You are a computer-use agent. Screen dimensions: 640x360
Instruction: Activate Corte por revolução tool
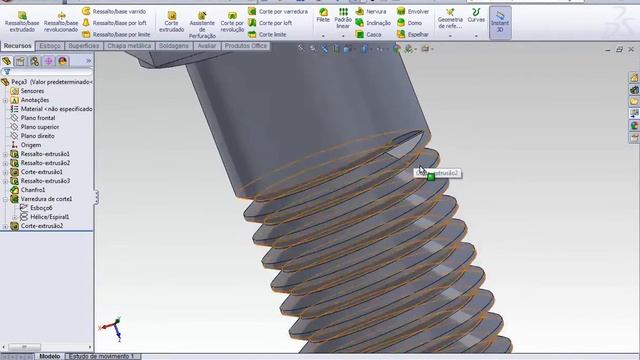pos(232,22)
